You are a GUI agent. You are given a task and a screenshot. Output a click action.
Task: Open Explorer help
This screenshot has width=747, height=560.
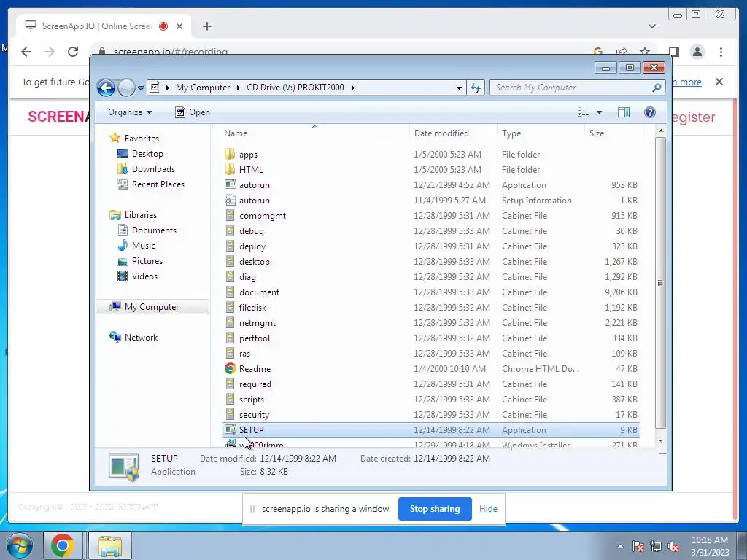(650, 112)
